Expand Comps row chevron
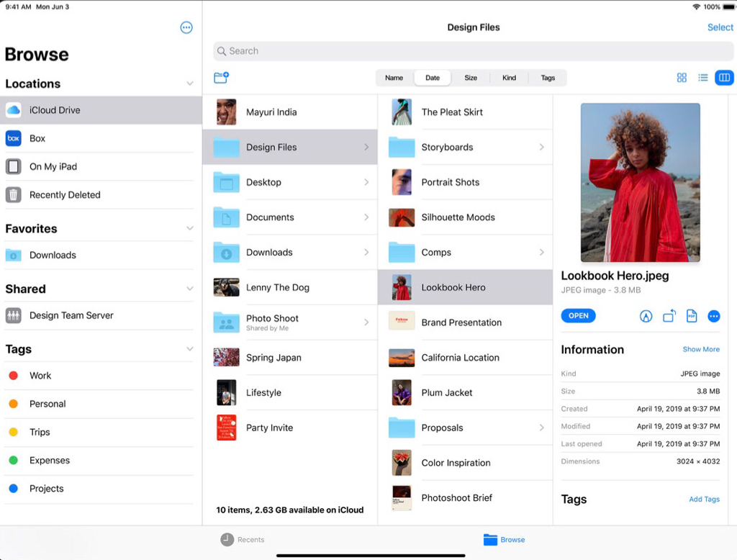The image size is (737, 560). [541, 253]
